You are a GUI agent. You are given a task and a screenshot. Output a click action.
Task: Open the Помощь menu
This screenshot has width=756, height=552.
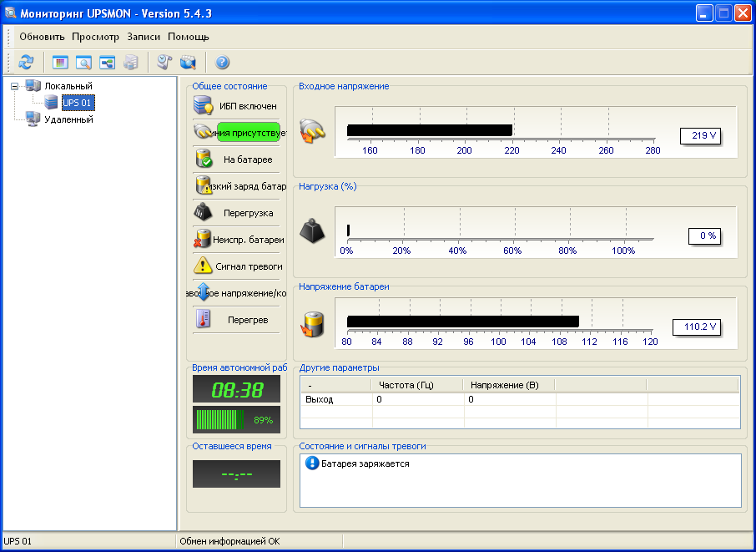click(x=189, y=37)
